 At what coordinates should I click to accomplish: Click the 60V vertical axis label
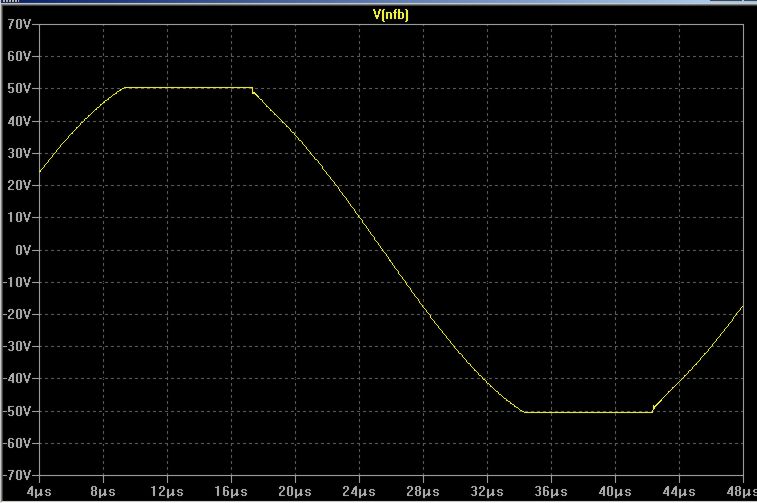[x=19, y=56]
